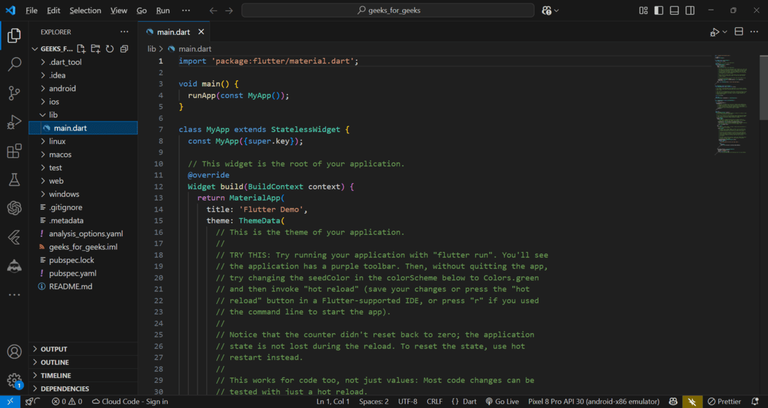Viewport: 768px width, 408px height.
Task: Open the Extensions view
Action: 14,151
